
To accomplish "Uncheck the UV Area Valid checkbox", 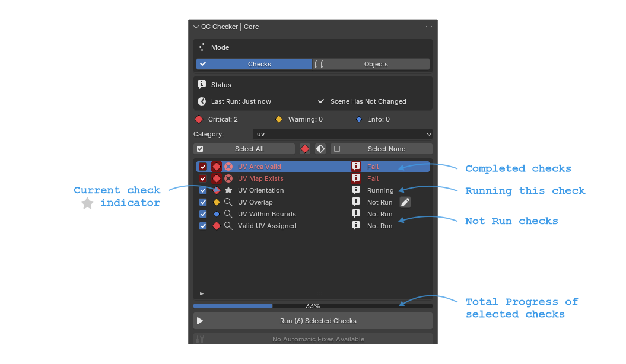I will point(203,167).
